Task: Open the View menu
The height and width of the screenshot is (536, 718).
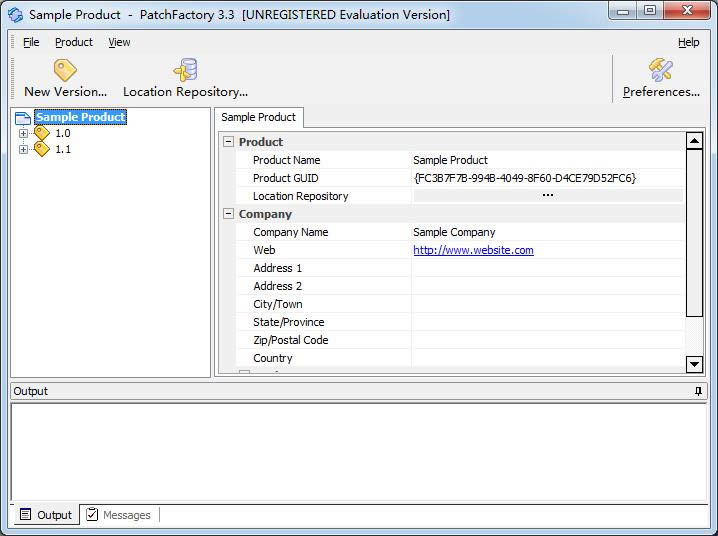Action: 119,42
